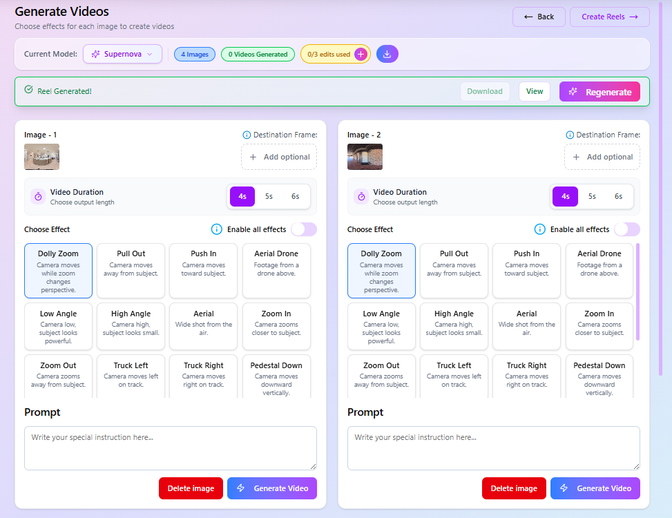The image size is (672, 518).
Task: Select 5s duration for Image 1
Action: tap(269, 196)
